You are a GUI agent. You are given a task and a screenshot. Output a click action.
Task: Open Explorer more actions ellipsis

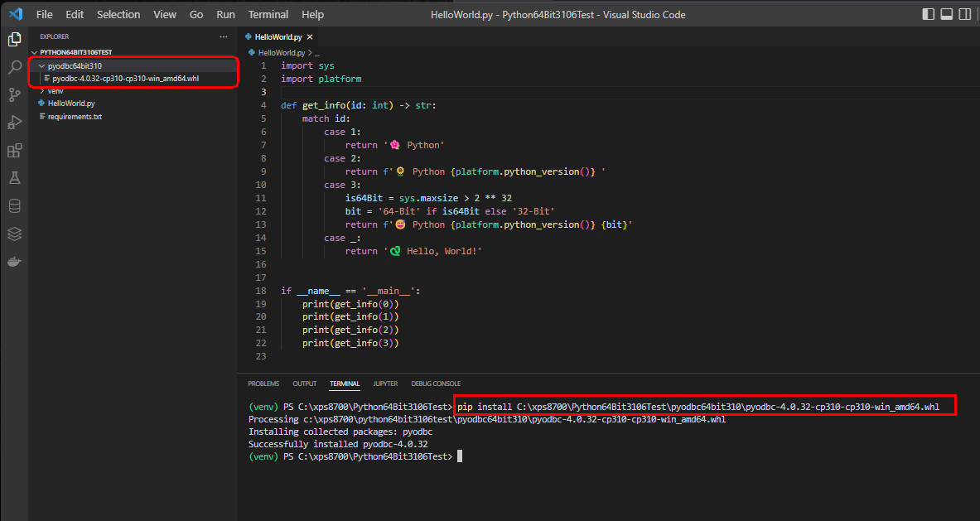[x=224, y=36]
